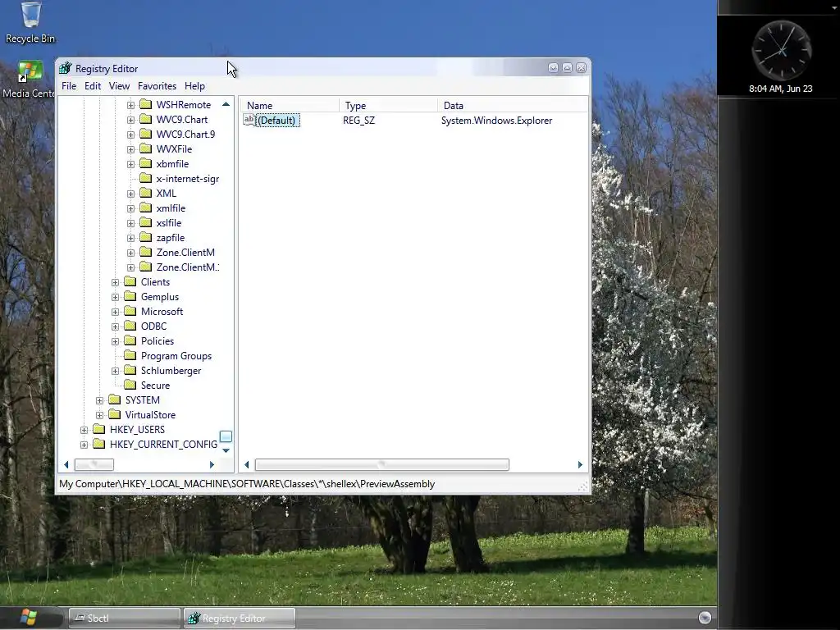Click the Data column header
Screen dimensions: 840x630
[514, 106]
